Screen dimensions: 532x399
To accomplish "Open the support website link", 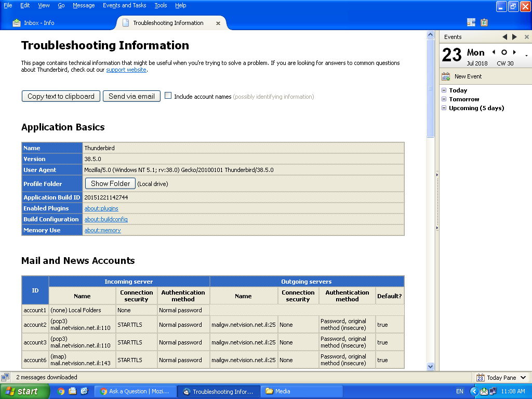I will [x=126, y=70].
